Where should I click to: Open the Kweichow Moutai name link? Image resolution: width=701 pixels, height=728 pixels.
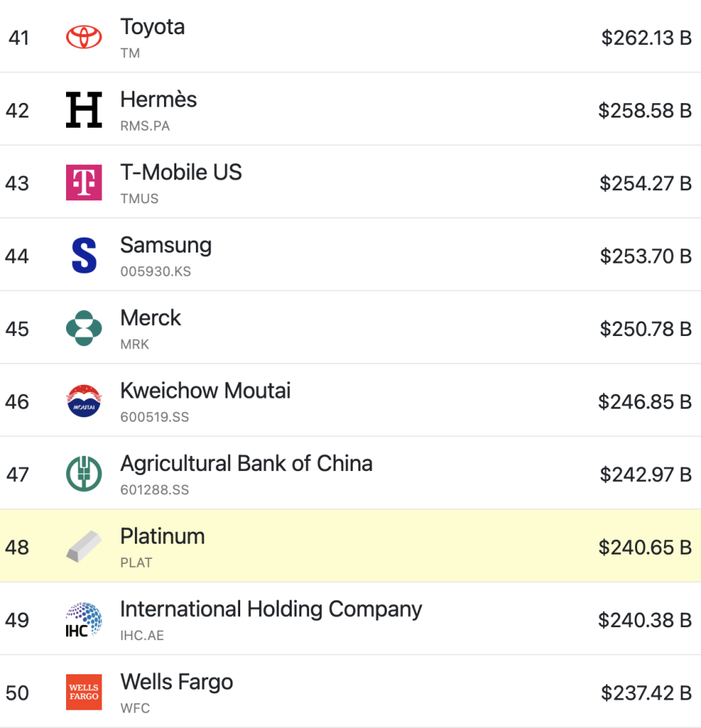pos(205,391)
